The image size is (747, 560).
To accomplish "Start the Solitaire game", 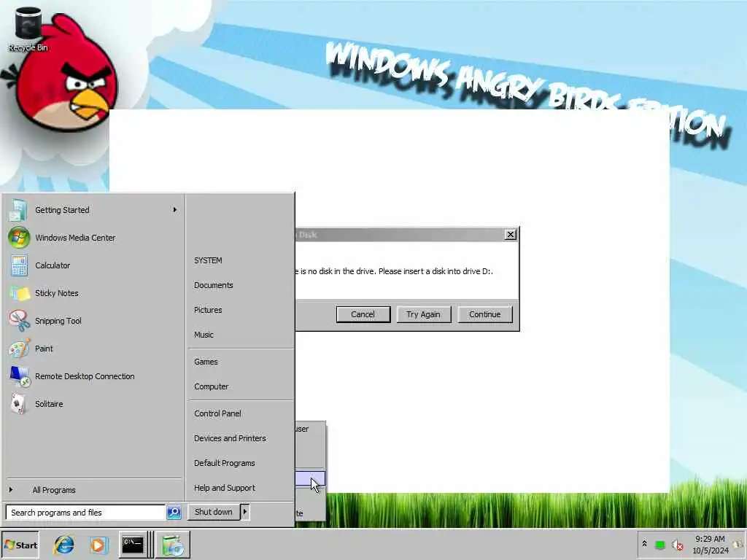I will [93, 403].
